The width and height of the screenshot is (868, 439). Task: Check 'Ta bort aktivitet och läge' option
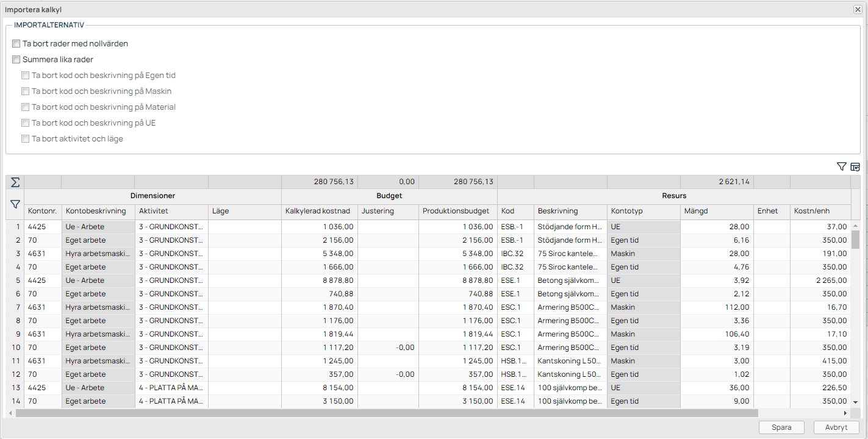[26, 139]
